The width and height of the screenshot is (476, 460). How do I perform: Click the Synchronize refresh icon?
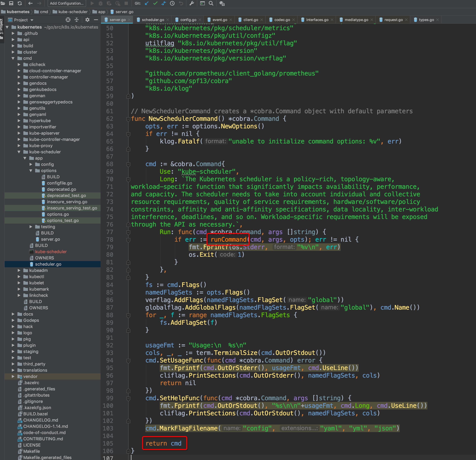20,3
